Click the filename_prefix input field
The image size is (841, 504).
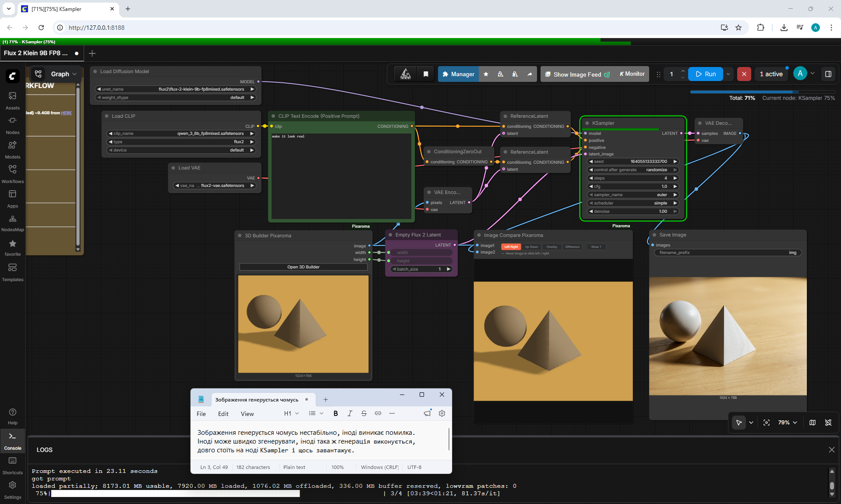coord(728,253)
